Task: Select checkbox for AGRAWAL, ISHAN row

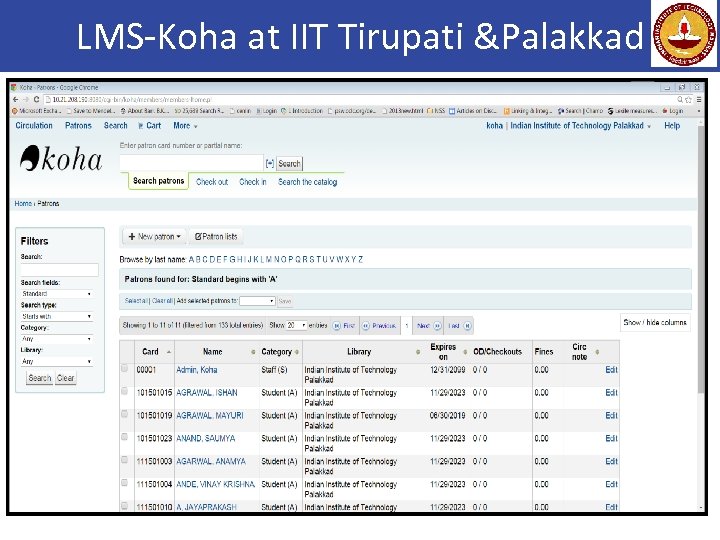Action: [124, 391]
